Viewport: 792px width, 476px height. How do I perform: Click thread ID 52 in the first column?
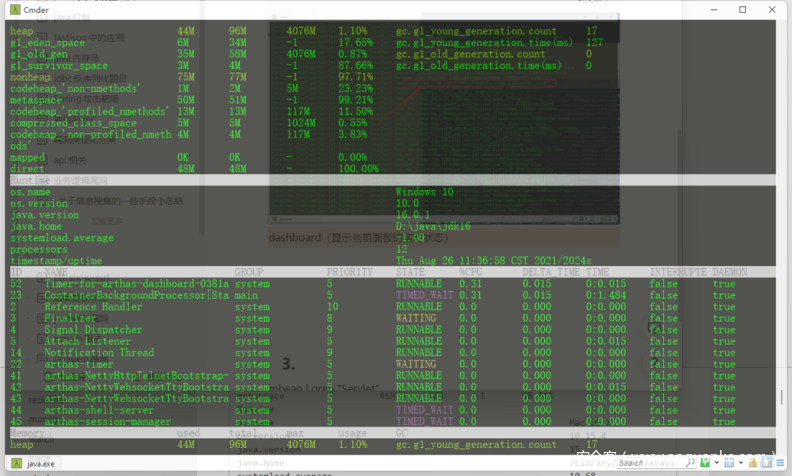16,283
